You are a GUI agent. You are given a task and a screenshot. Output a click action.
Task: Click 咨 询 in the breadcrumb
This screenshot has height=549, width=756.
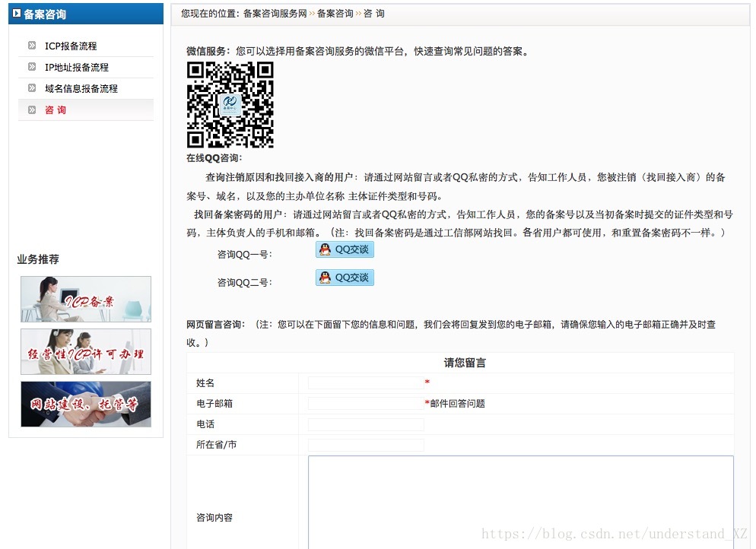click(373, 14)
